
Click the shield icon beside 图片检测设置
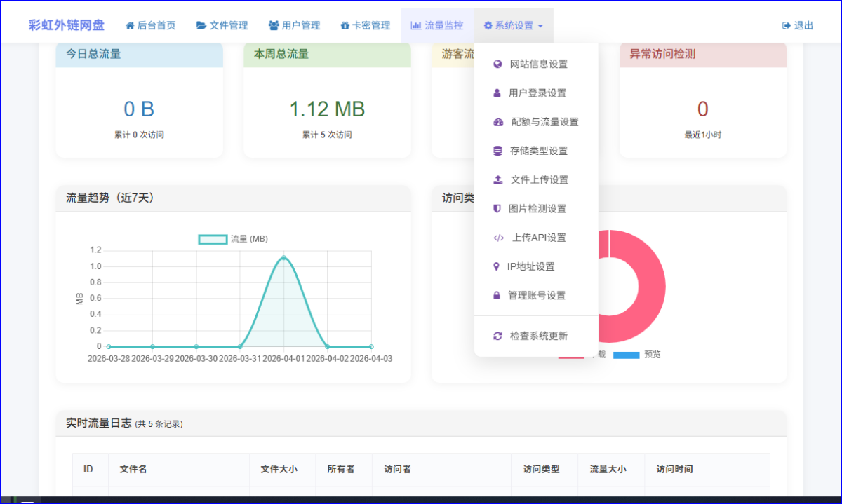click(497, 208)
